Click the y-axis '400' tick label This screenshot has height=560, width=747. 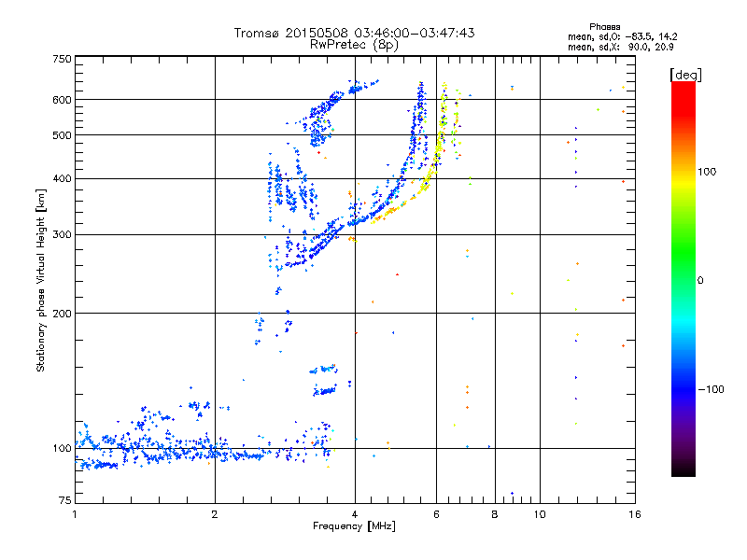tap(62, 178)
